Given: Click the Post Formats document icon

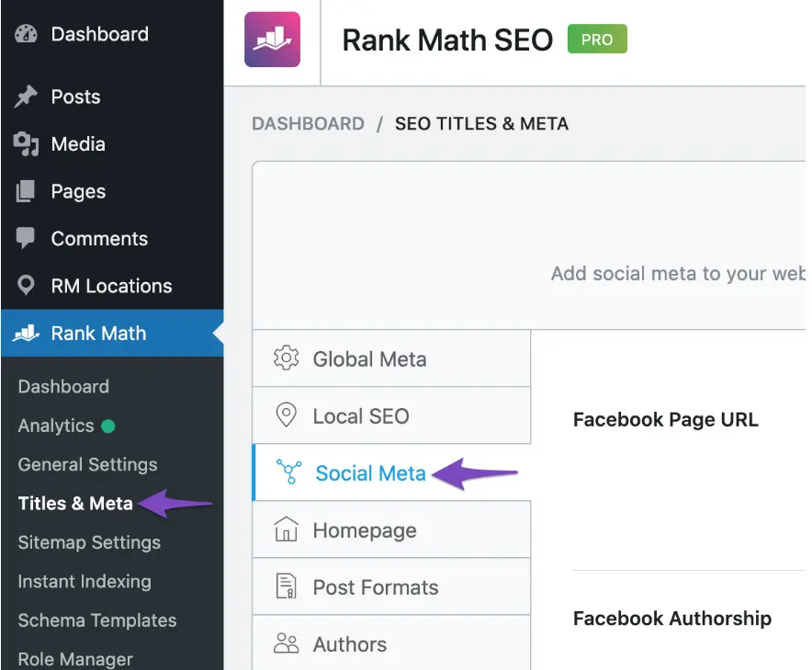Looking at the screenshot, I should point(286,586).
